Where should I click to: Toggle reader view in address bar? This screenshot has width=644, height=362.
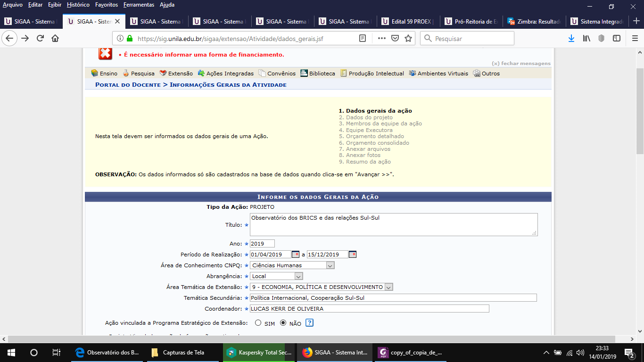coord(363,38)
